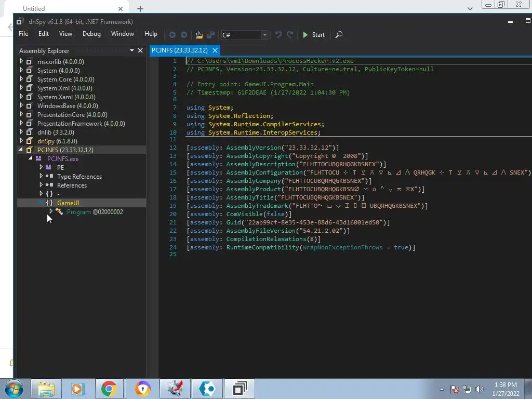Open the search magnifier in toolbar
This screenshot has width=532, height=399.
(339, 35)
